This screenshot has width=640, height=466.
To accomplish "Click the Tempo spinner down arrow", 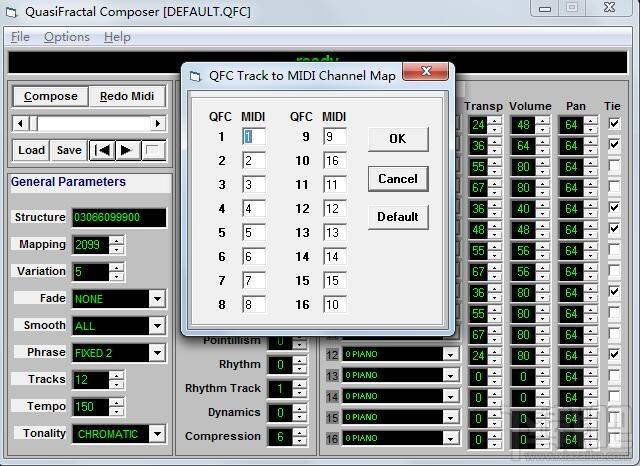I will pos(117,411).
